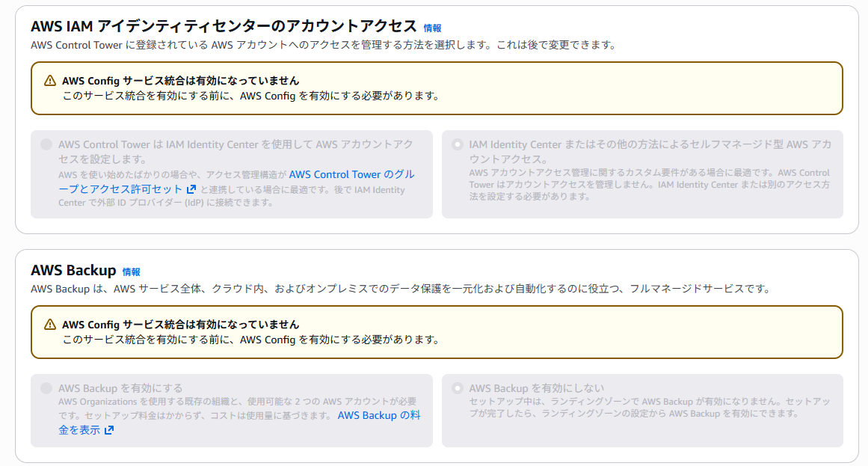Click alert body message in AWS Backup warning
The image size is (868, 466).
249,340
